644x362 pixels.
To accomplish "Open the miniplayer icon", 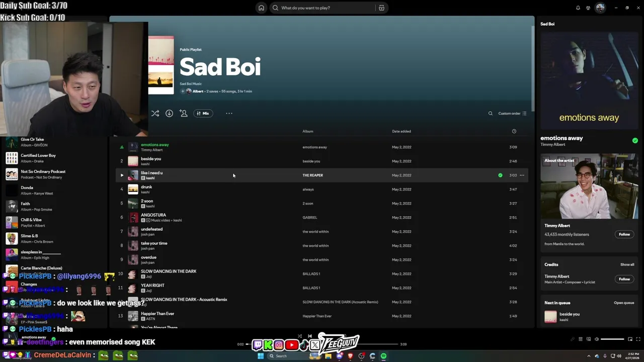I will click(x=630, y=339).
